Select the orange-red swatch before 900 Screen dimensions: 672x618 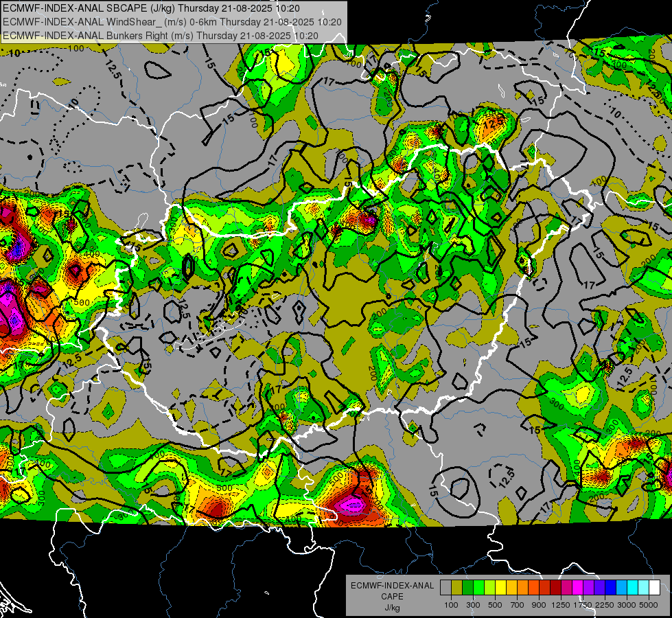click(x=533, y=587)
